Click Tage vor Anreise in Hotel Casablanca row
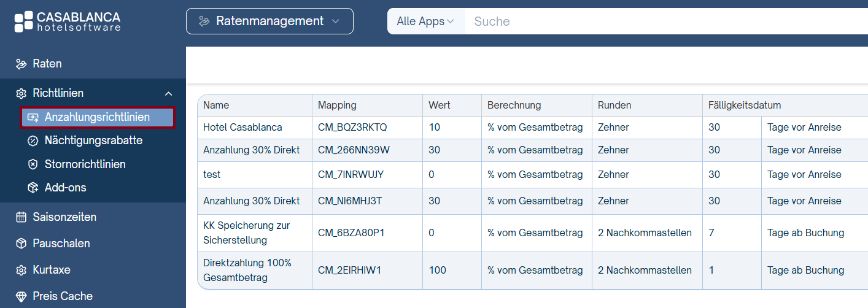Screen dimensions: 868x308 804,128
